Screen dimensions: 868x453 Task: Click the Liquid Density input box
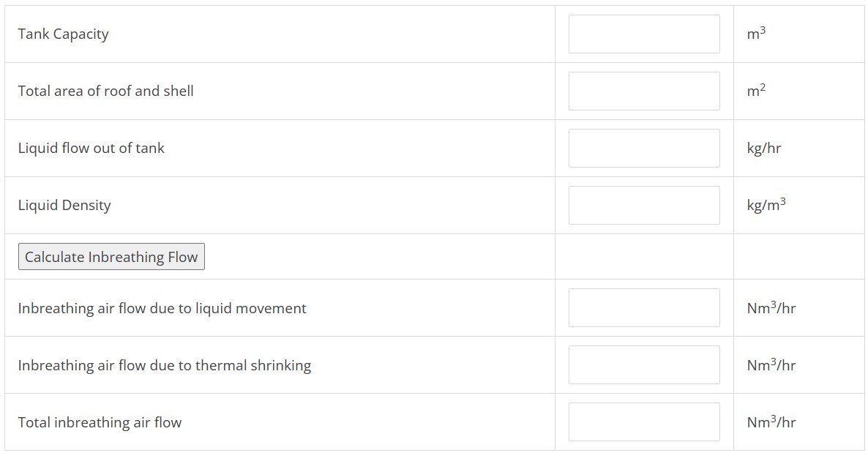coord(644,206)
